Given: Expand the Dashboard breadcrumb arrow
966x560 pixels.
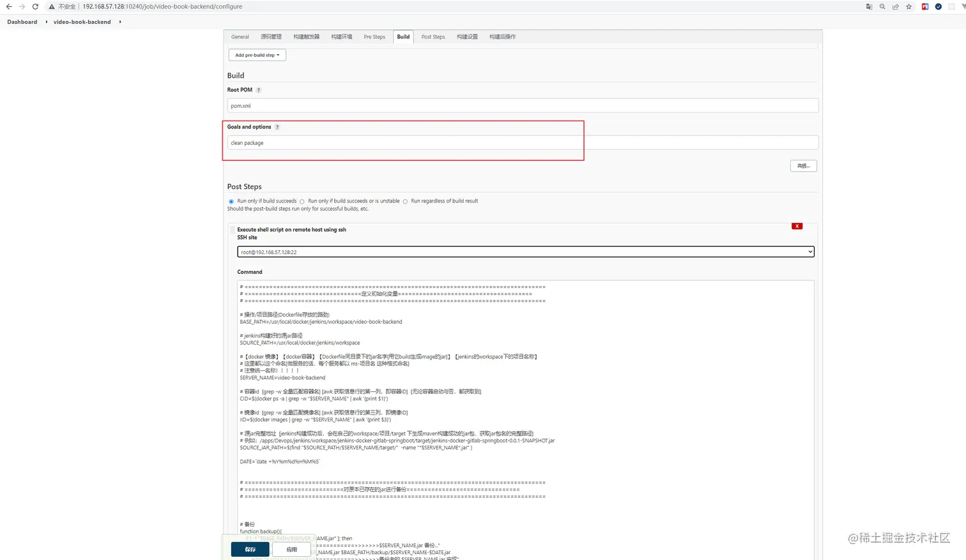Looking at the screenshot, I should (x=46, y=22).
